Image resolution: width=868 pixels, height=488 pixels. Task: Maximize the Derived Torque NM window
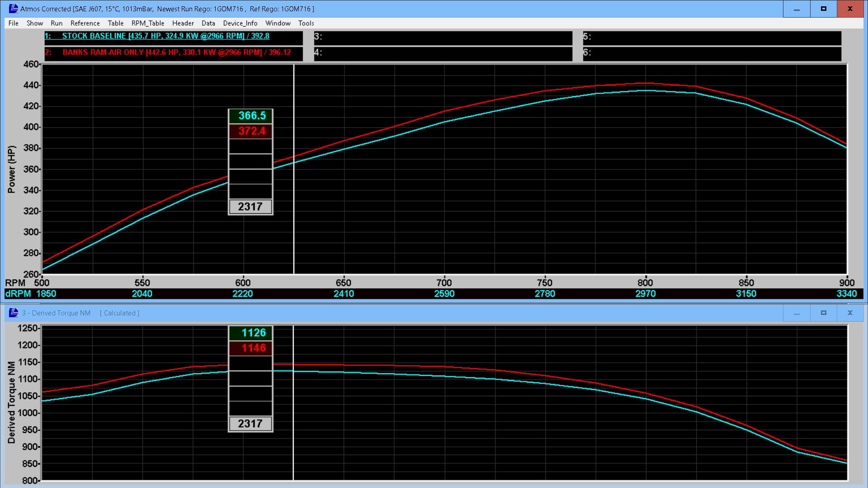[823, 313]
